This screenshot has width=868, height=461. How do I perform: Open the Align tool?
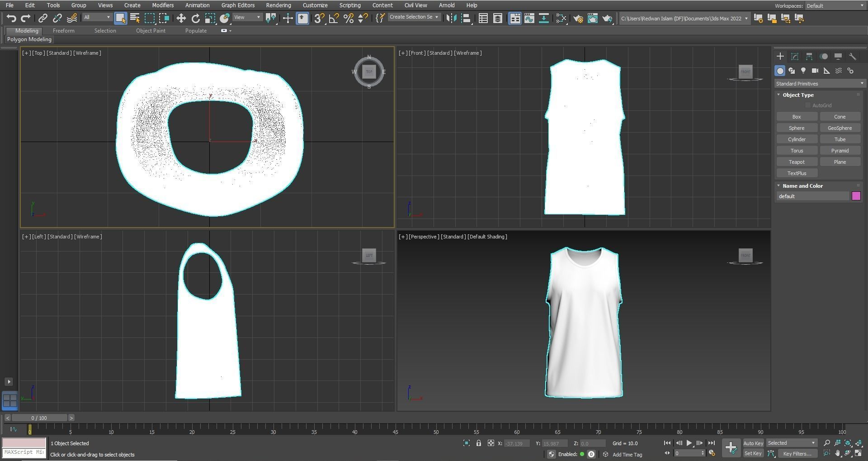(x=466, y=18)
